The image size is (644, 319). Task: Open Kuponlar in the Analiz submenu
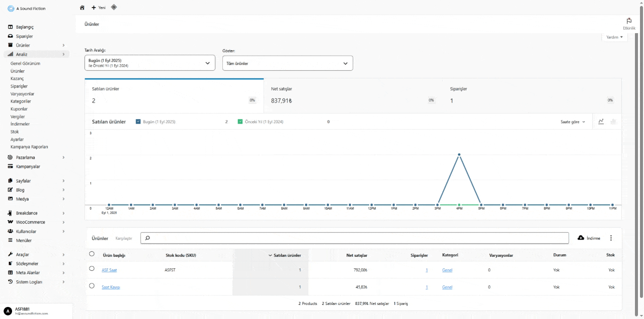[x=19, y=109]
